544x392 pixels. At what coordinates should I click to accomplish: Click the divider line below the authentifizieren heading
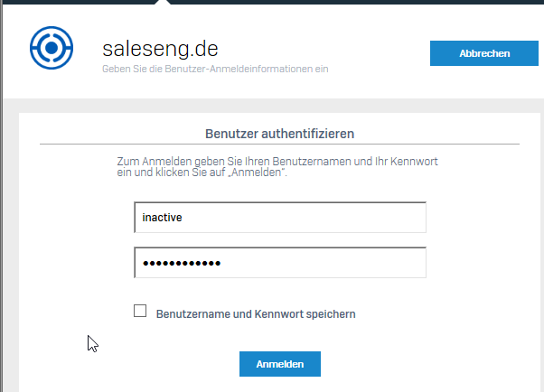point(279,144)
